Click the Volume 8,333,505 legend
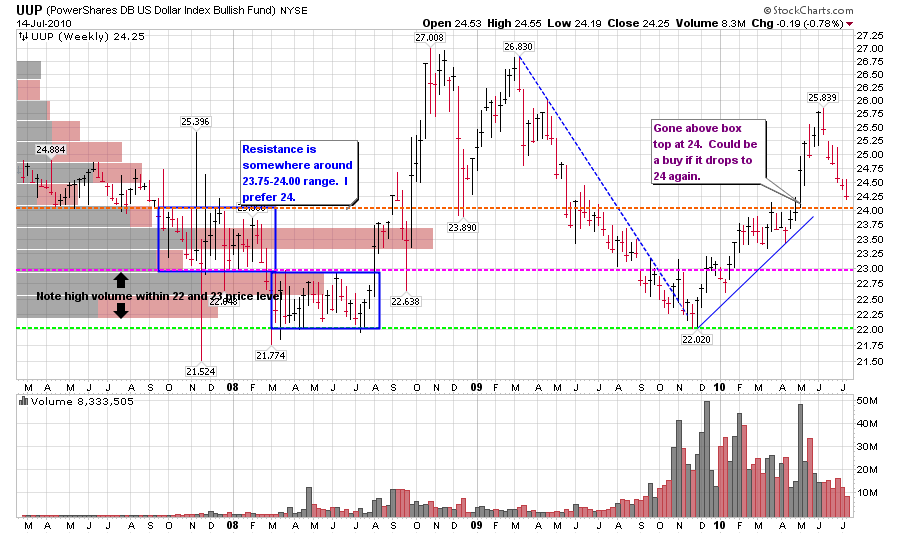Screen dimensions: 900x534 82,401
